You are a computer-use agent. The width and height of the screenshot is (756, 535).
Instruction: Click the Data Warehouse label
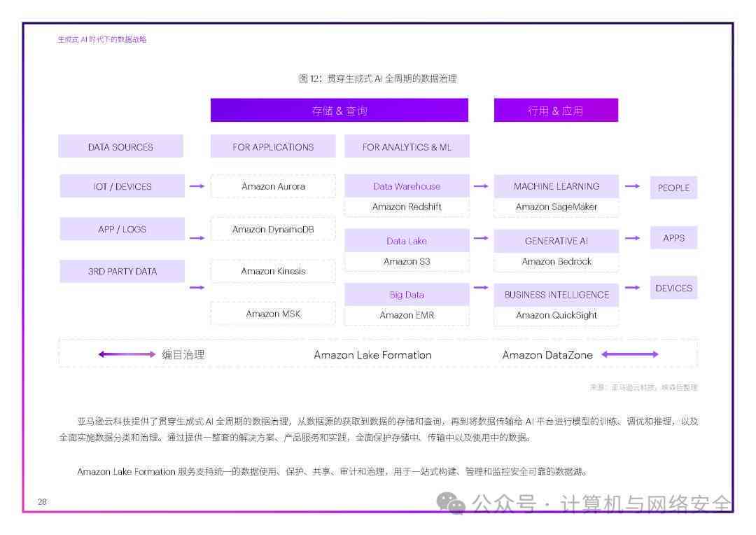407,186
